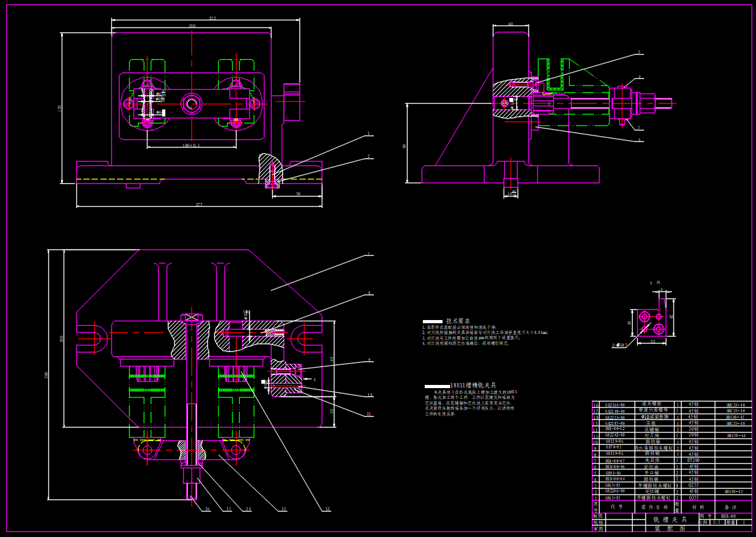Click the 18H11槽精铣夹具 heading
756x537 pixels.
coord(473,386)
